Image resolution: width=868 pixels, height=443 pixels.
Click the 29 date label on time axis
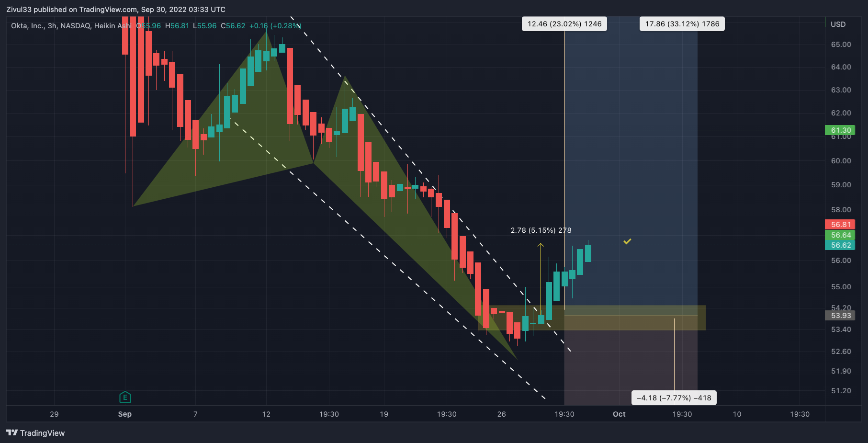coord(54,414)
